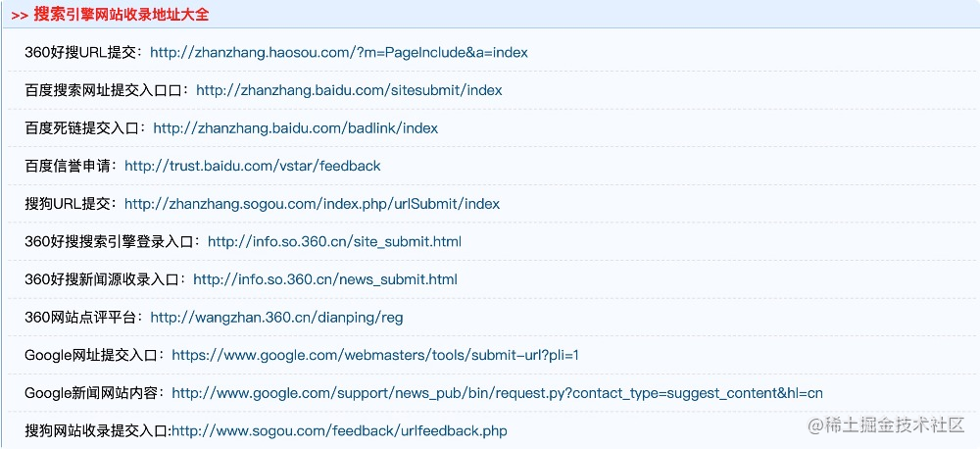This screenshot has height=449, width=980.
Task: Select the label 百度死链提交入口
Action: [81, 128]
